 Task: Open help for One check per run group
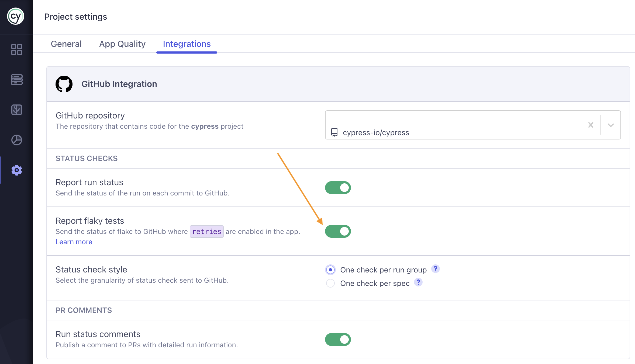(435, 269)
